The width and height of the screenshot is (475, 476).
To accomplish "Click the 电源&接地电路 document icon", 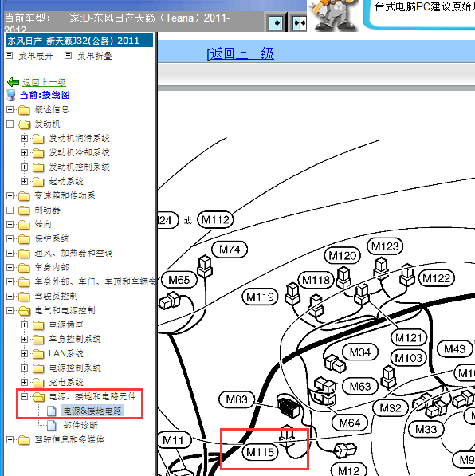I will pos(52,411).
